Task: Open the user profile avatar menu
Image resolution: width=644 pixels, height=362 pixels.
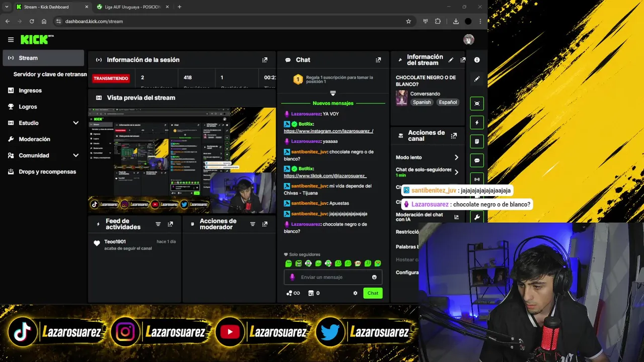Action: 469,40
